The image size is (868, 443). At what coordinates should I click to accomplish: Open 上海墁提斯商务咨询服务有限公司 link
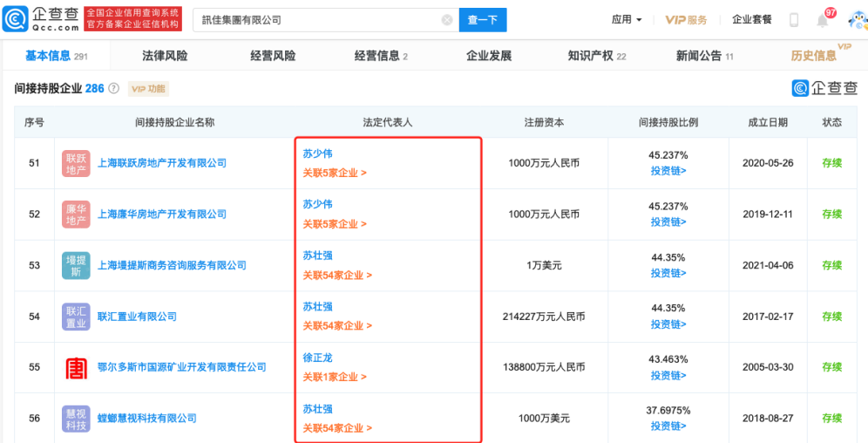pos(172,265)
